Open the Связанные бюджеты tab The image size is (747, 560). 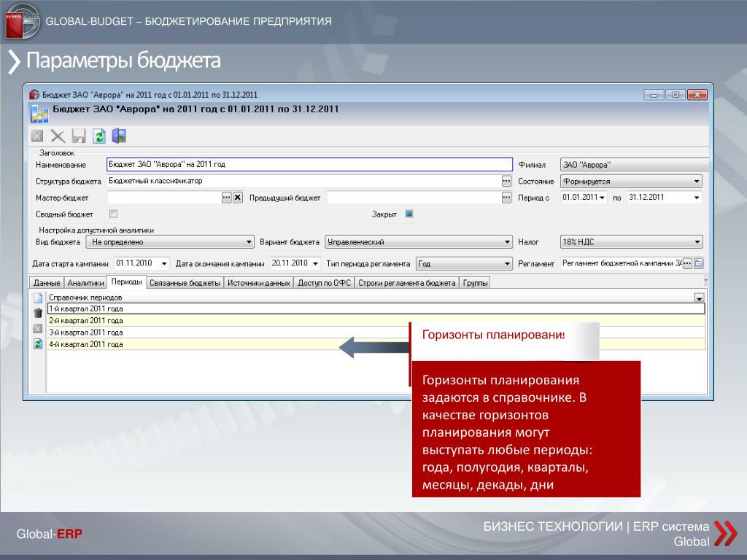click(x=185, y=283)
